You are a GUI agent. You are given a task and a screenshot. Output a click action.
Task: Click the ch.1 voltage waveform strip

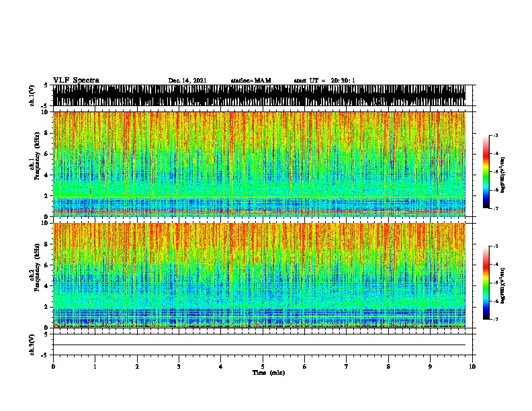point(259,95)
